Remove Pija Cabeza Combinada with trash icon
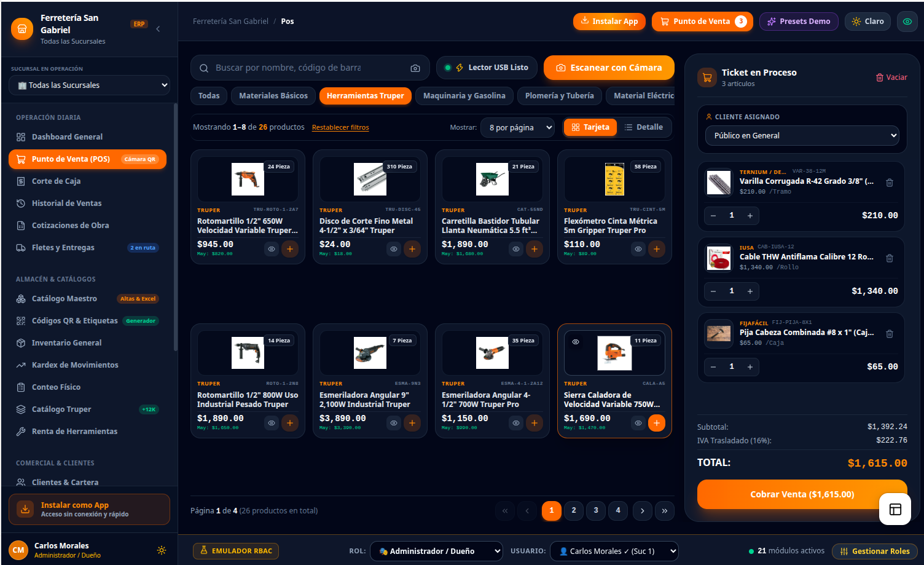 coord(890,334)
